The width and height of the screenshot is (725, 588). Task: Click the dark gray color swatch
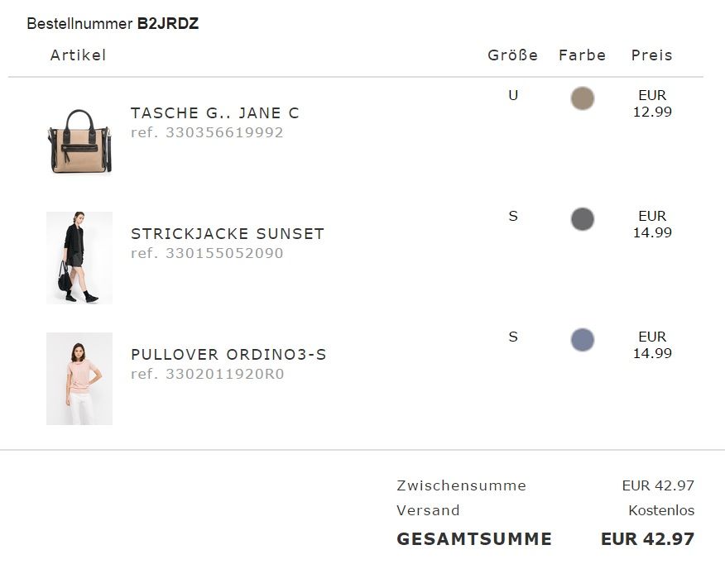tap(583, 219)
